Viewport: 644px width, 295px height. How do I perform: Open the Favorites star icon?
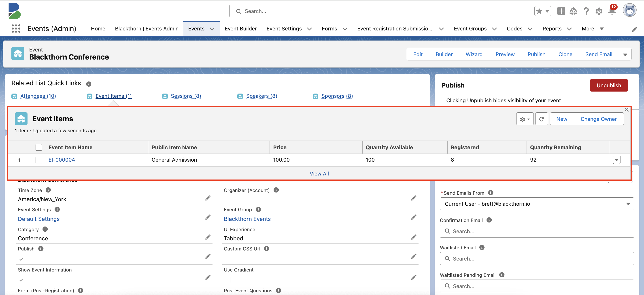pyautogui.click(x=539, y=11)
